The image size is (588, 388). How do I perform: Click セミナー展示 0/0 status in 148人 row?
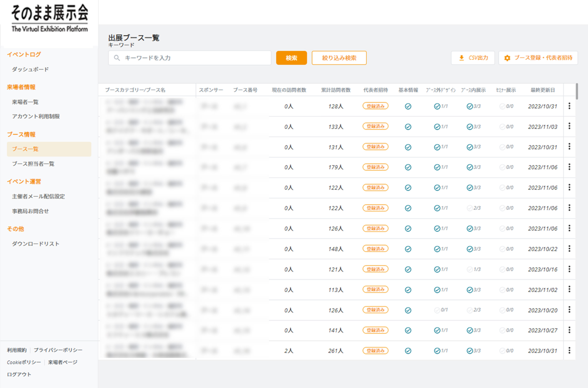[x=506, y=249]
